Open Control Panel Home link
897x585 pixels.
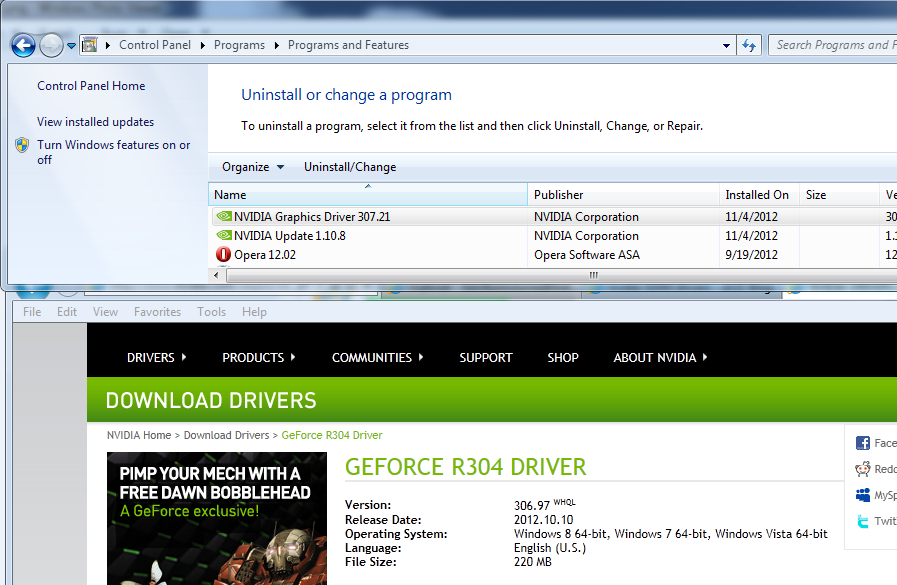91,86
